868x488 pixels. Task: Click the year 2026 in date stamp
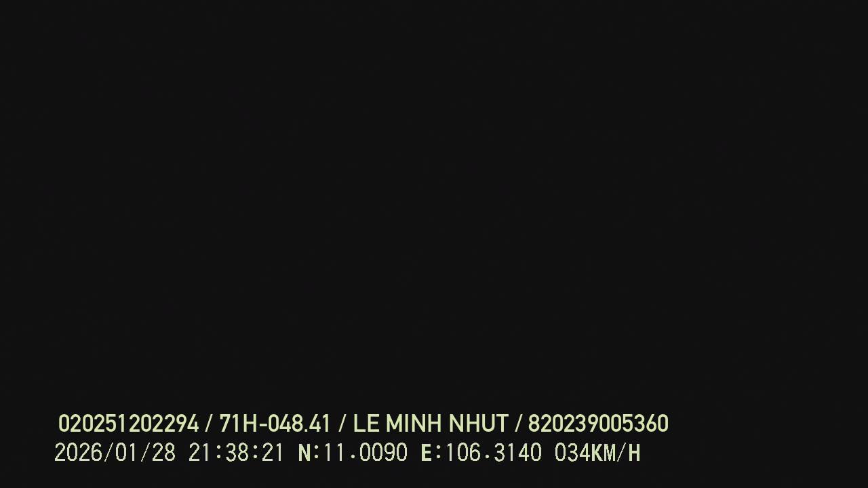pos(78,453)
